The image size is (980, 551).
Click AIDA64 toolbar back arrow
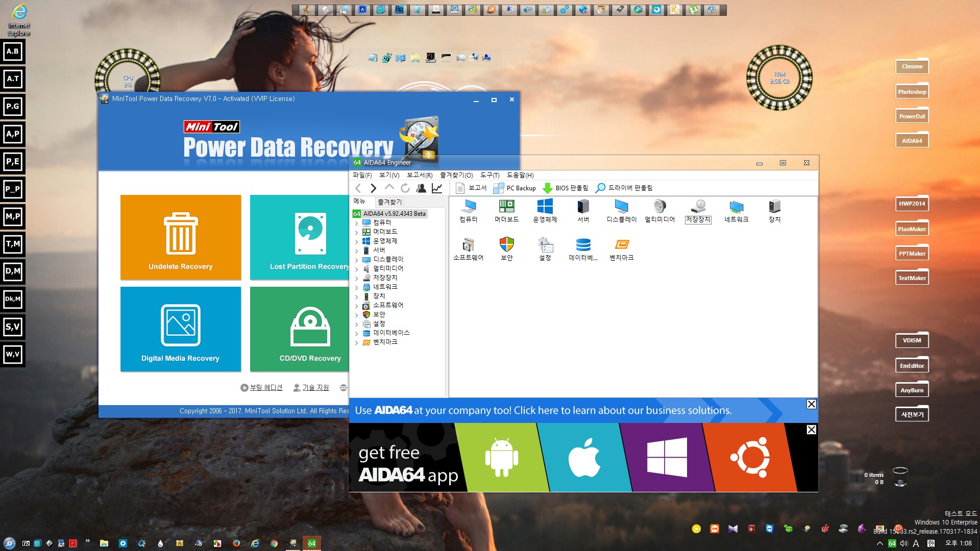358,188
